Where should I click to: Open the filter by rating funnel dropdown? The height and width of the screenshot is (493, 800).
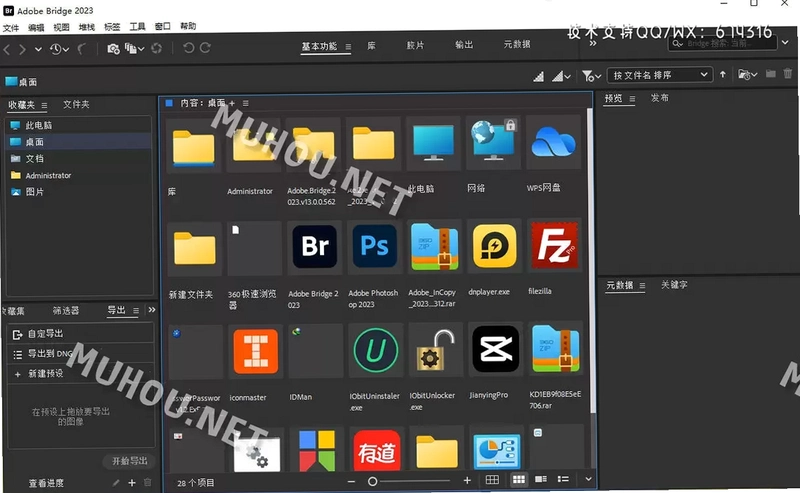tap(592, 76)
